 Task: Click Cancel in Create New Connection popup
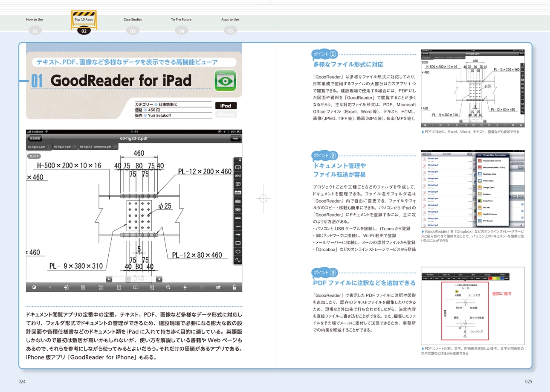pos(479,155)
